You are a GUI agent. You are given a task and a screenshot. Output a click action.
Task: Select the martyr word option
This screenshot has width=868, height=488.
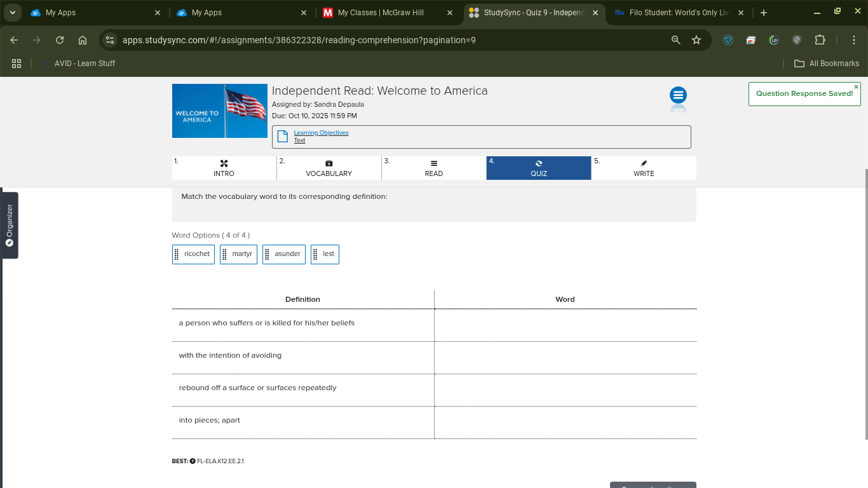tap(238, 254)
